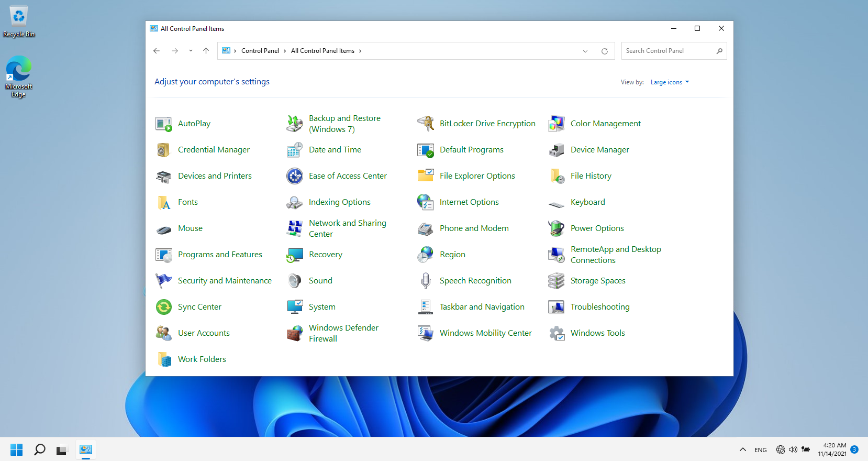This screenshot has height=461, width=868.
Task: Select Control Panel in the breadcrumb path
Action: [260, 51]
